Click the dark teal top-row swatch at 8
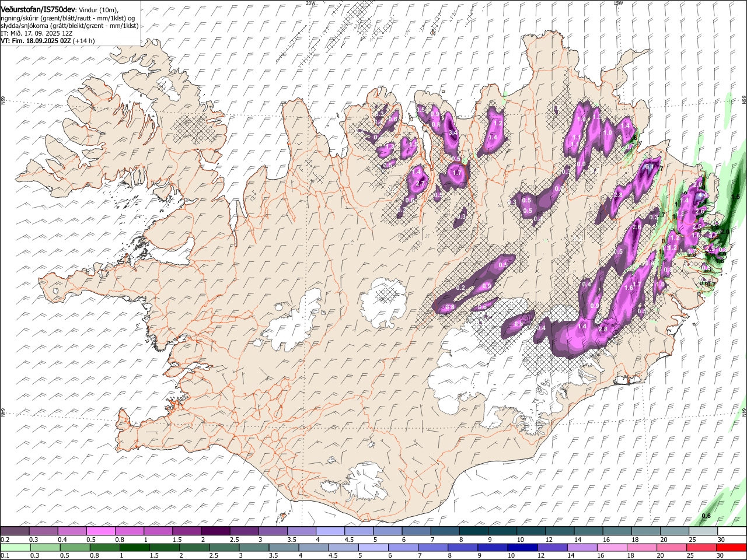The width and height of the screenshot is (747, 560). 474,531
